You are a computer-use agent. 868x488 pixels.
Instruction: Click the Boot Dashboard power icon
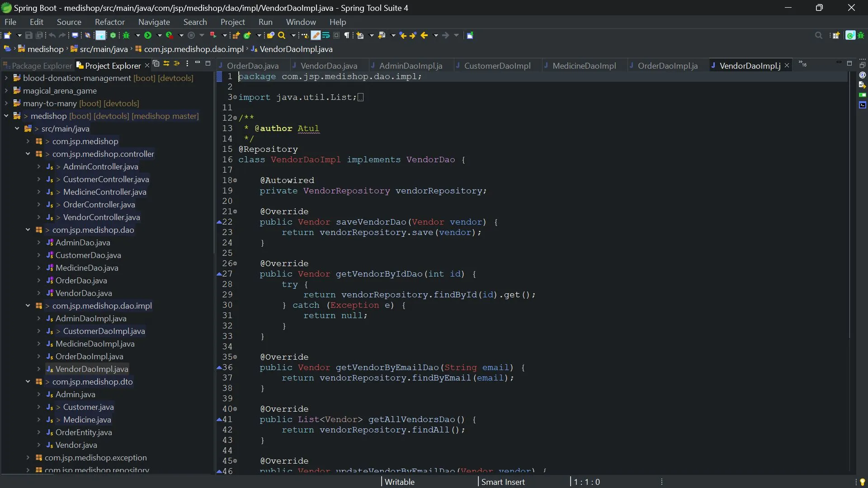click(113, 35)
